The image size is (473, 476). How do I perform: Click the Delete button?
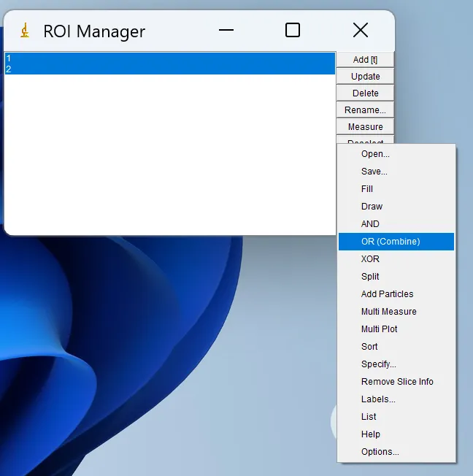coord(365,93)
